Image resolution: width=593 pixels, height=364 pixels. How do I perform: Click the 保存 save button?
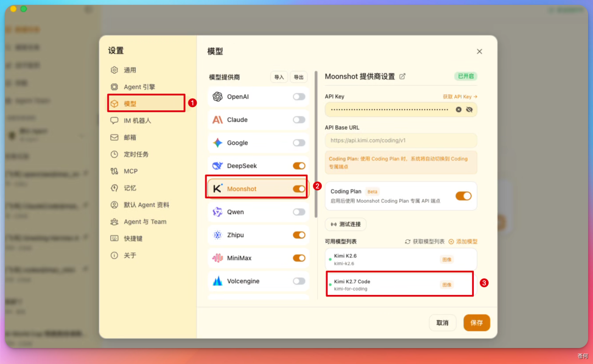[477, 323]
